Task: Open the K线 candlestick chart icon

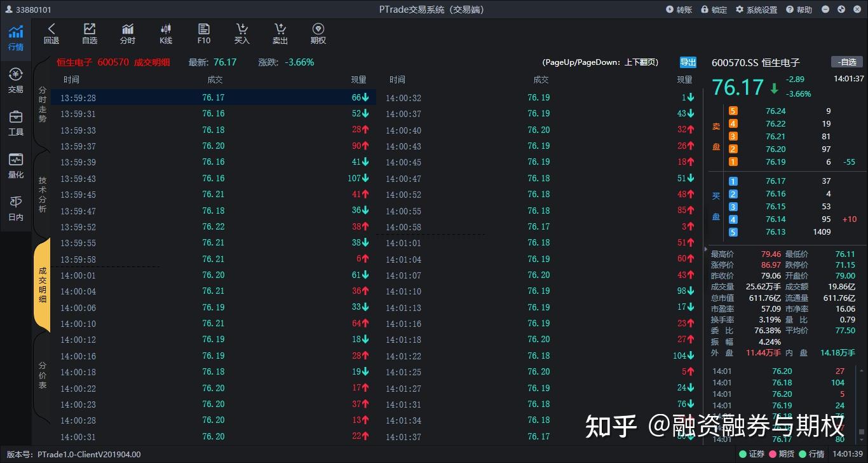Action: point(166,34)
